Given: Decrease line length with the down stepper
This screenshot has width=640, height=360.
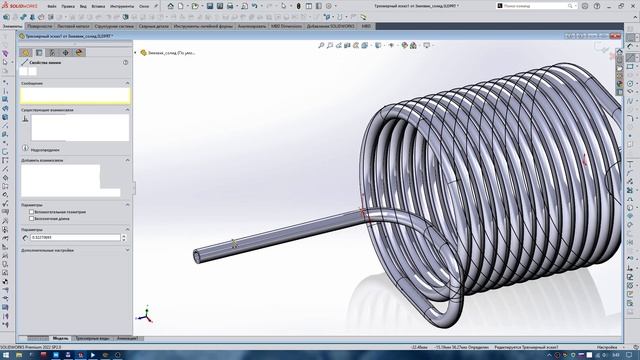Looking at the screenshot, I should point(124,239).
